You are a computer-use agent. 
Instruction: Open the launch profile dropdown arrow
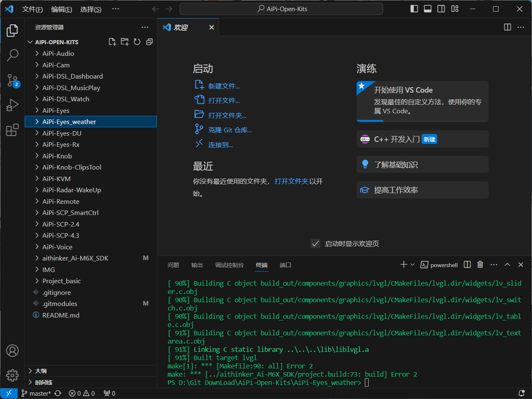412,265
